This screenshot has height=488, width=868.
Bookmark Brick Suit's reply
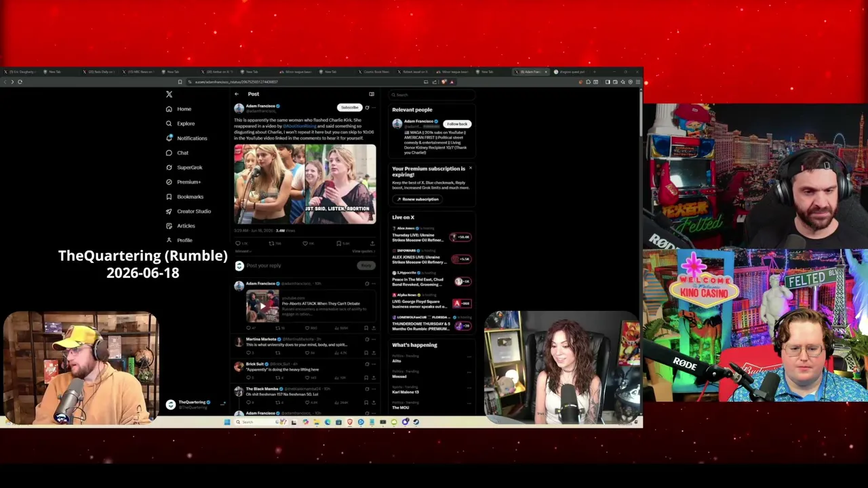coord(366,378)
